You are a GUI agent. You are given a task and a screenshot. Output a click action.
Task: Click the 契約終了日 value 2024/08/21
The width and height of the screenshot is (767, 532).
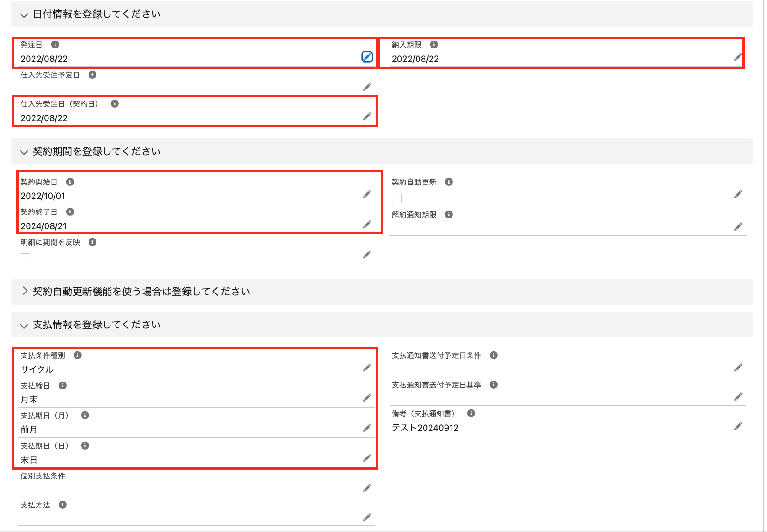tap(44, 226)
